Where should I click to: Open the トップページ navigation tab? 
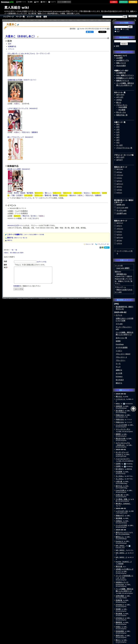point(8,17)
